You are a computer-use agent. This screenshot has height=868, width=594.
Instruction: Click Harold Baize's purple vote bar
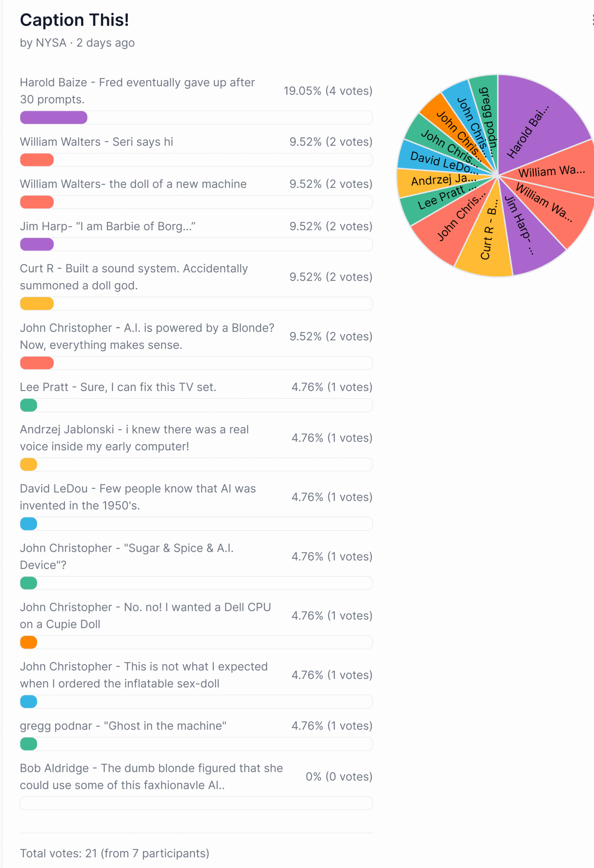coord(53,118)
